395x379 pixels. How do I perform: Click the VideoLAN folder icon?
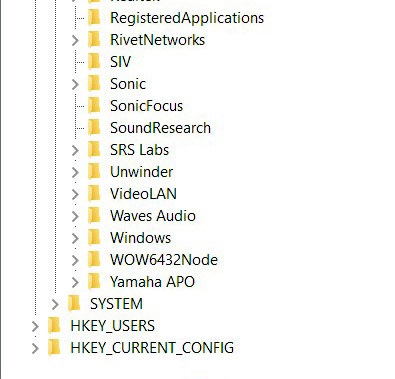(94, 193)
